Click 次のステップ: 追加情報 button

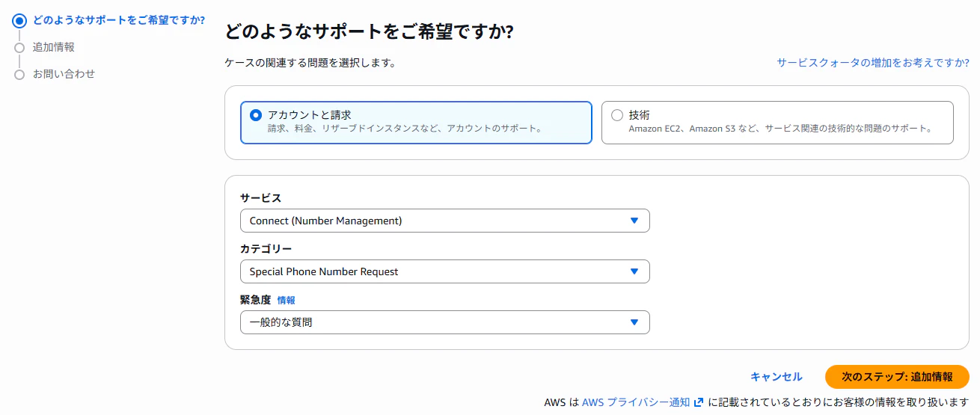[x=897, y=377]
